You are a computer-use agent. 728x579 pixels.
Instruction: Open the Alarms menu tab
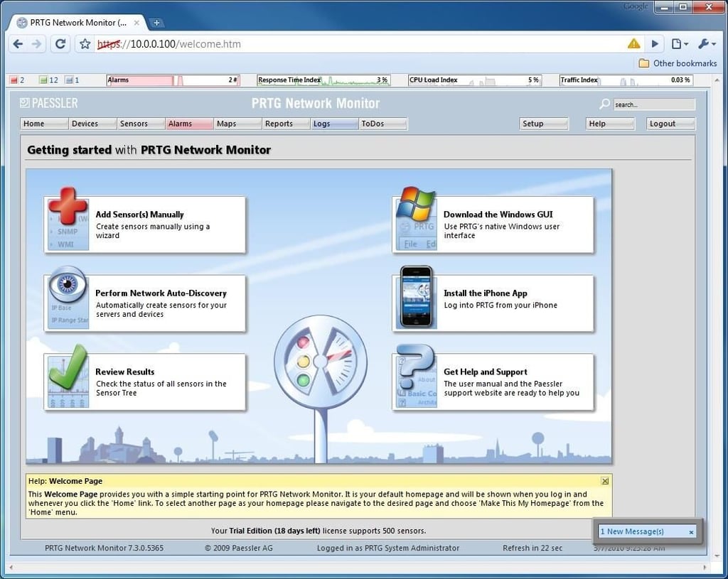(x=189, y=124)
